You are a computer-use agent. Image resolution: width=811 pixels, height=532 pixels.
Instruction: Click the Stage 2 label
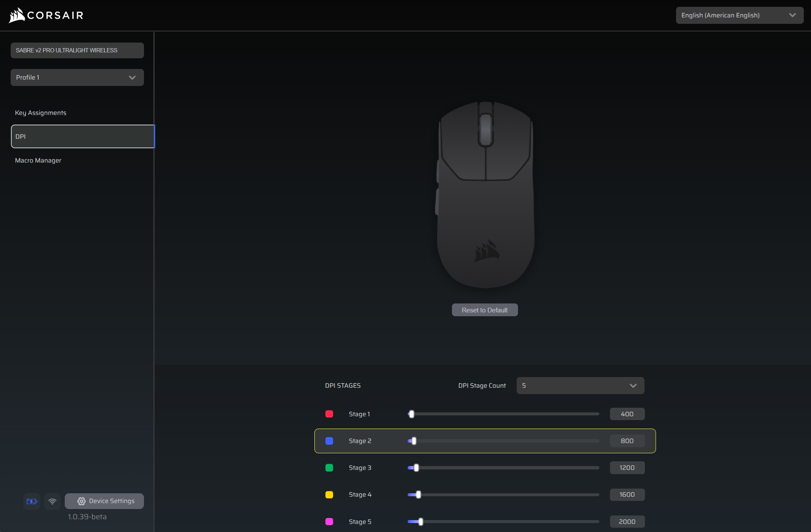360,441
